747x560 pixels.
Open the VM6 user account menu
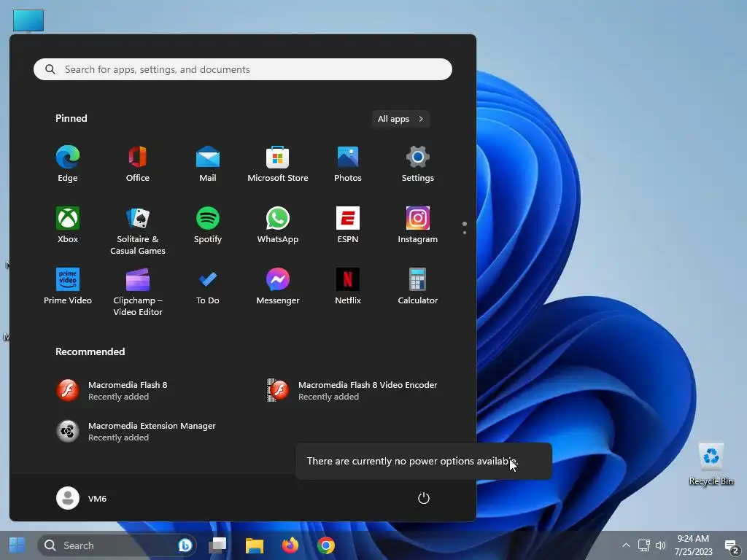coord(82,498)
